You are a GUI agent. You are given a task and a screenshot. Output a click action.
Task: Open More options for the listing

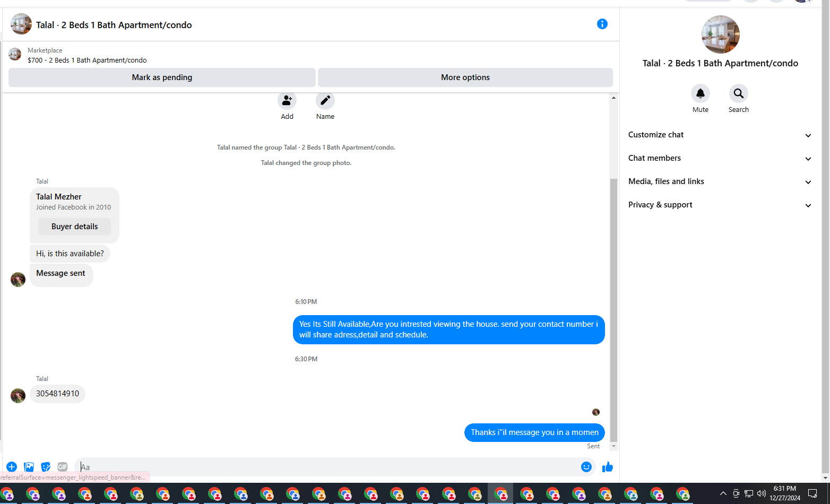pos(465,77)
